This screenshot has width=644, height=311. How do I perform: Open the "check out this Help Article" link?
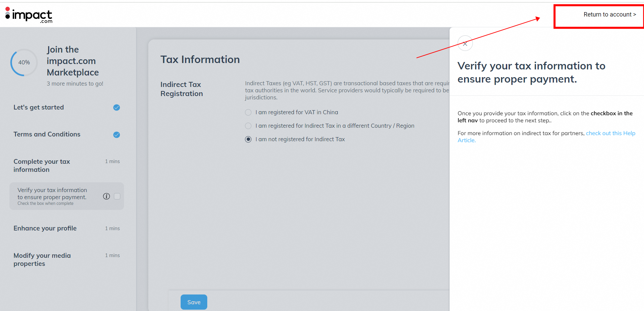[x=610, y=133]
